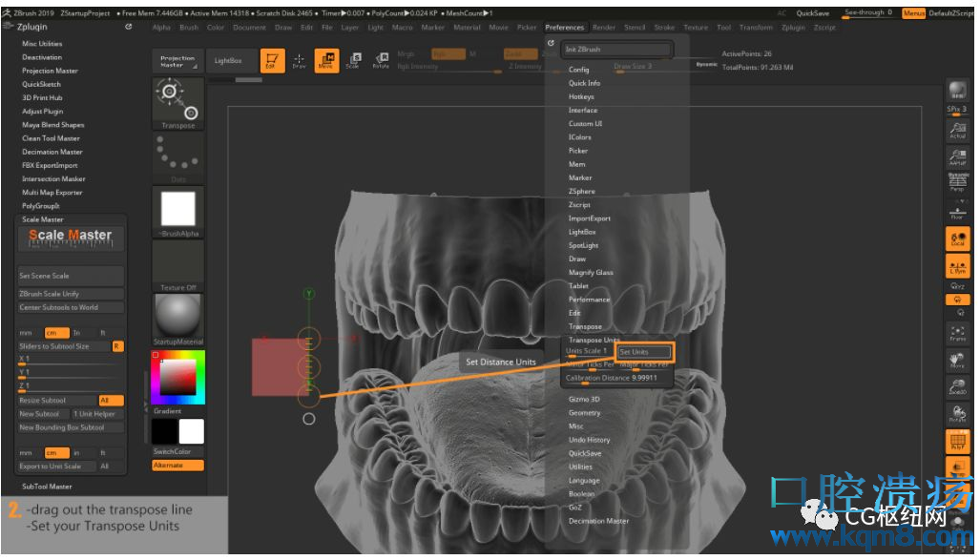Toggle the L.Sym icon
980x560 pixels.
pyautogui.click(x=957, y=266)
